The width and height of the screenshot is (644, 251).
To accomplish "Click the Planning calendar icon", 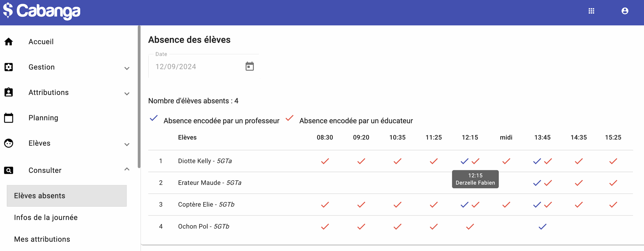I will pyautogui.click(x=9, y=118).
